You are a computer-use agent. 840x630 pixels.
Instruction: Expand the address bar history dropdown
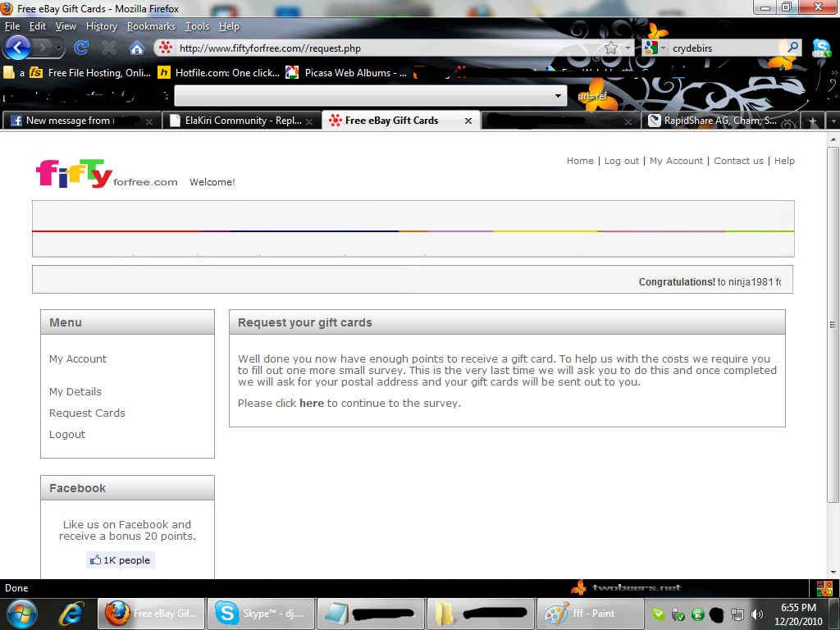pos(628,48)
